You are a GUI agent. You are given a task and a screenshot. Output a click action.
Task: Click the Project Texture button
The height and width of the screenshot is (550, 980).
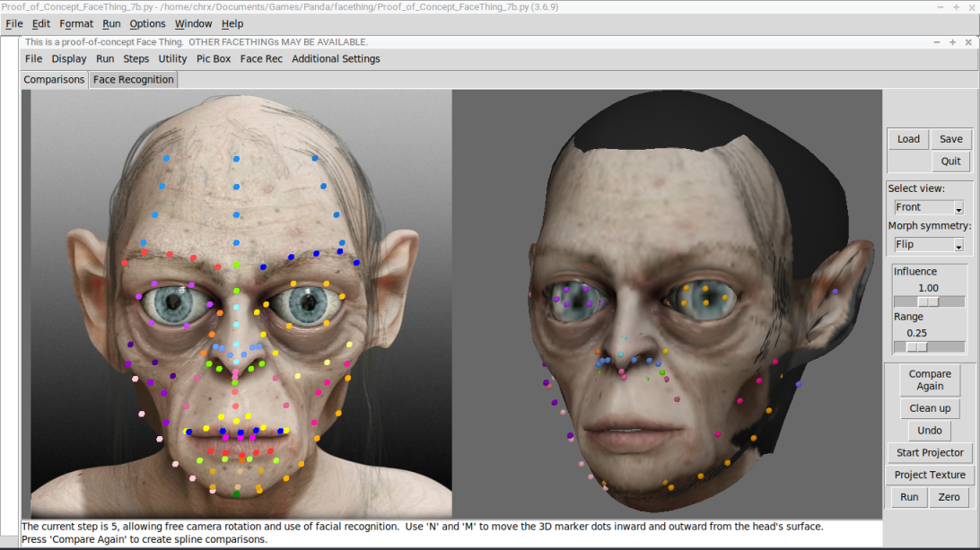[x=930, y=475]
